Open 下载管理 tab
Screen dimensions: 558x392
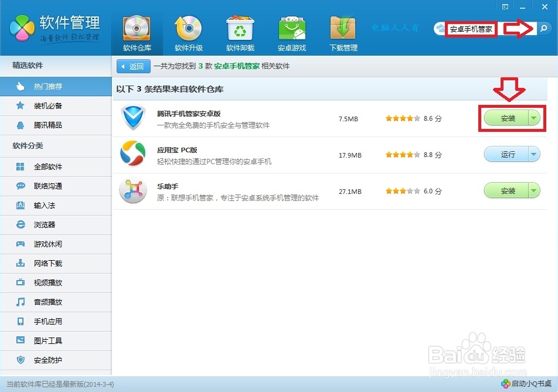(x=343, y=33)
